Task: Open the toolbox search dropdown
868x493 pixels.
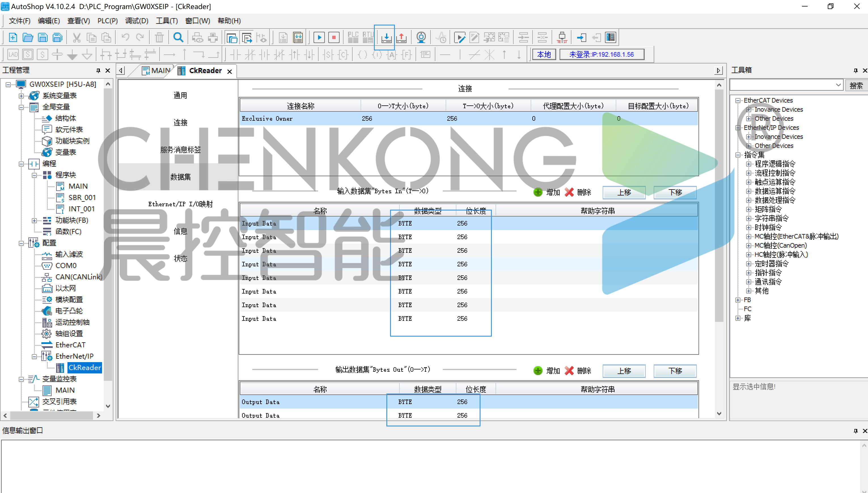Action: 839,85
